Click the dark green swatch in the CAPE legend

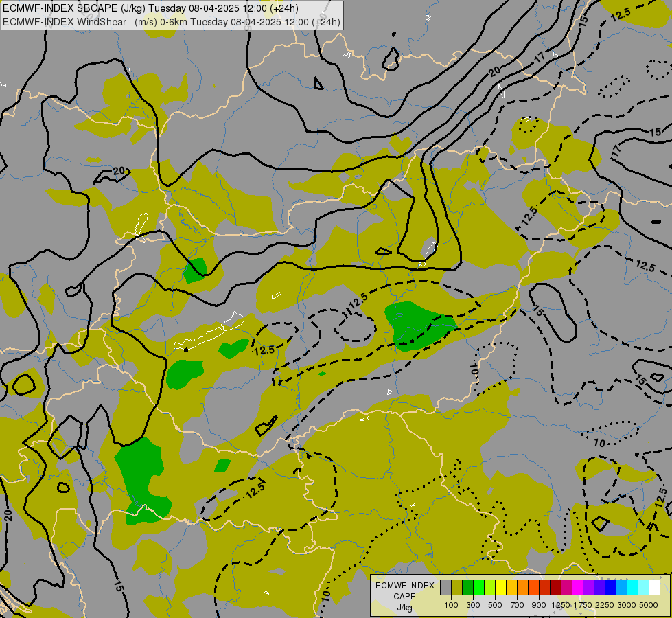coord(467,587)
